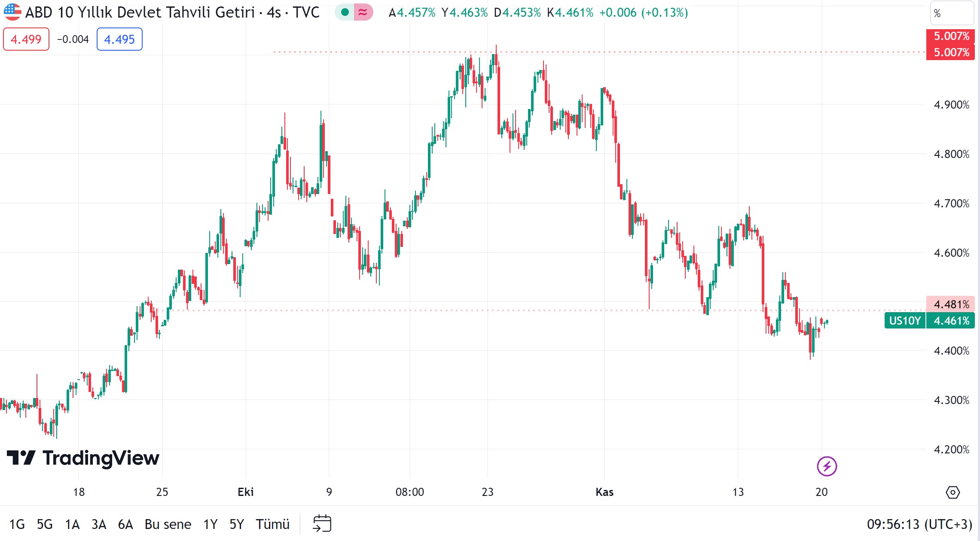Click the TradingView logo
Screen dimensions: 980x541
pos(83,458)
